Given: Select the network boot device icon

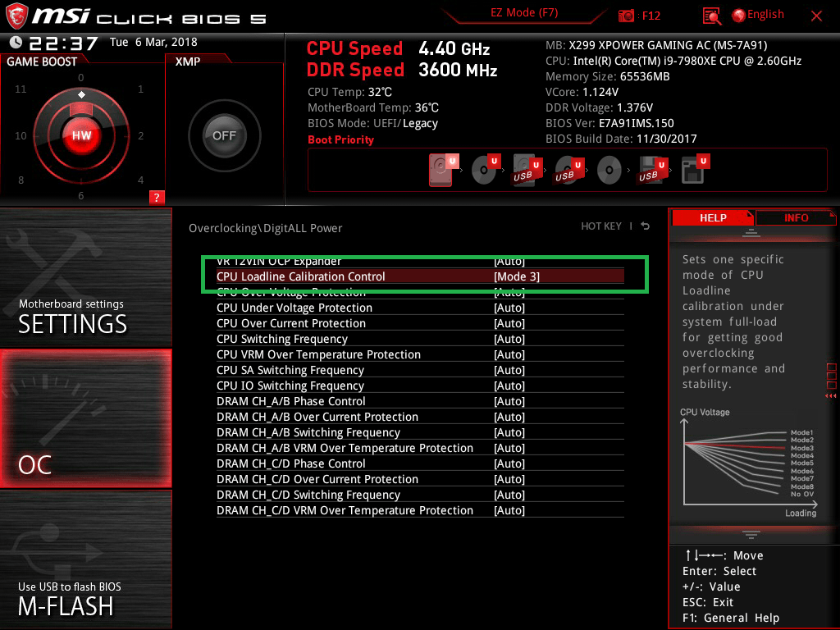Looking at the screenshot, I should 693,171.
